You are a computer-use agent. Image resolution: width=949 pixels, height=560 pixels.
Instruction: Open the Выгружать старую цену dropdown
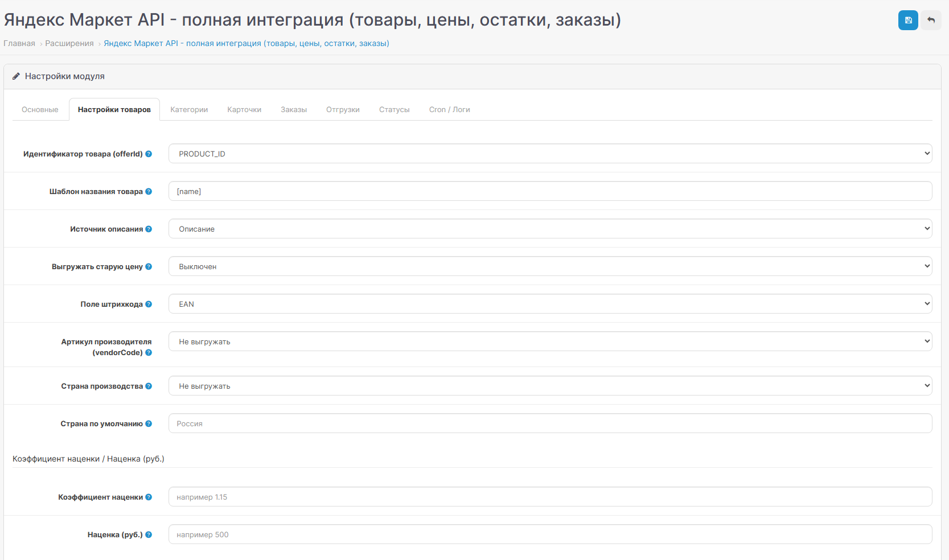(x=550, y=266)
